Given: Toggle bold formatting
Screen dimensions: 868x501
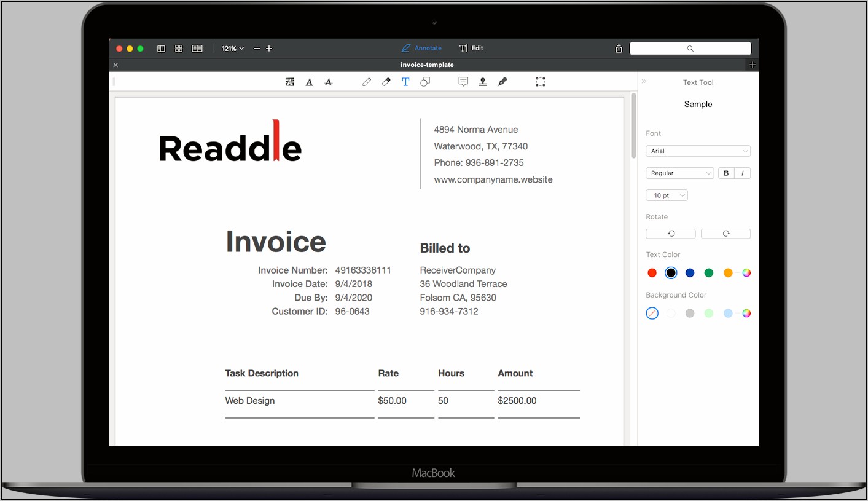Looking at the screenshot, I should pyautogui.click(x=726, y=173).
